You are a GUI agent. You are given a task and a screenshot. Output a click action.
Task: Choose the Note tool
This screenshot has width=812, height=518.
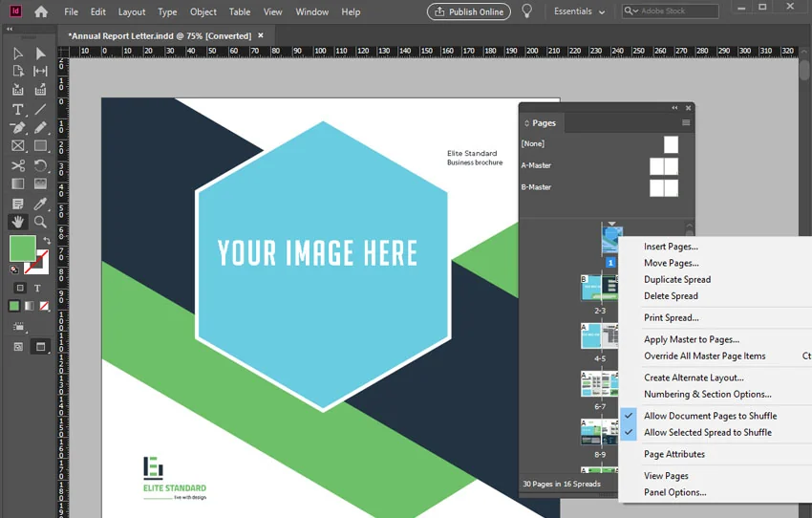(17, 204)
